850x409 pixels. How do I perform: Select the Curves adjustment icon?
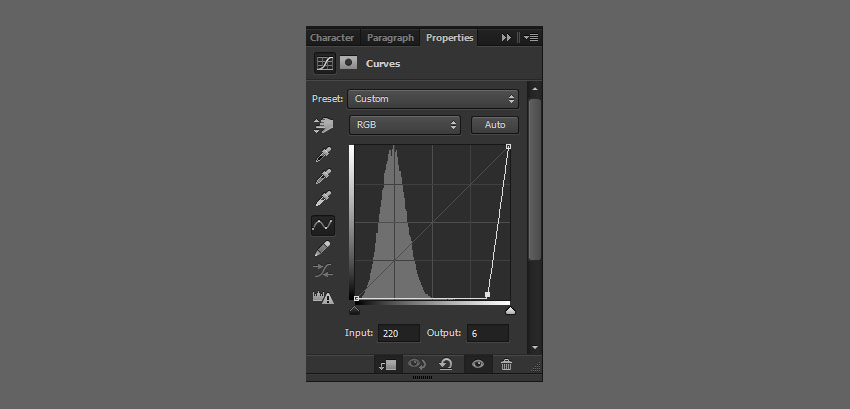tap(325, 63)
